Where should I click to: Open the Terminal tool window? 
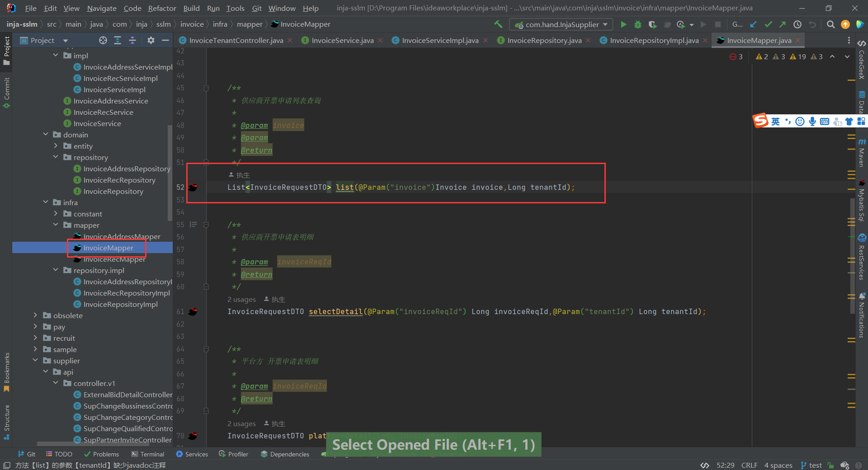tap(148, 454)
